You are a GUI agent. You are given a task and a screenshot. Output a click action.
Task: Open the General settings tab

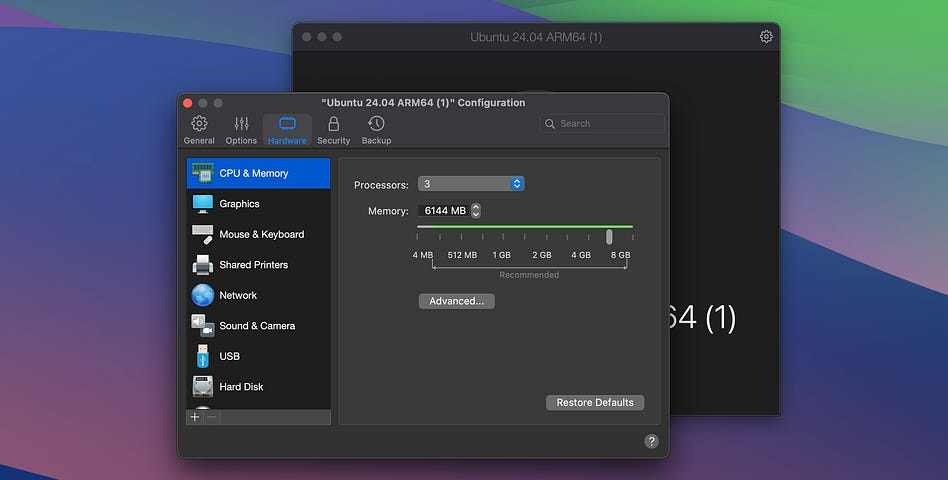tap(199, 130)
